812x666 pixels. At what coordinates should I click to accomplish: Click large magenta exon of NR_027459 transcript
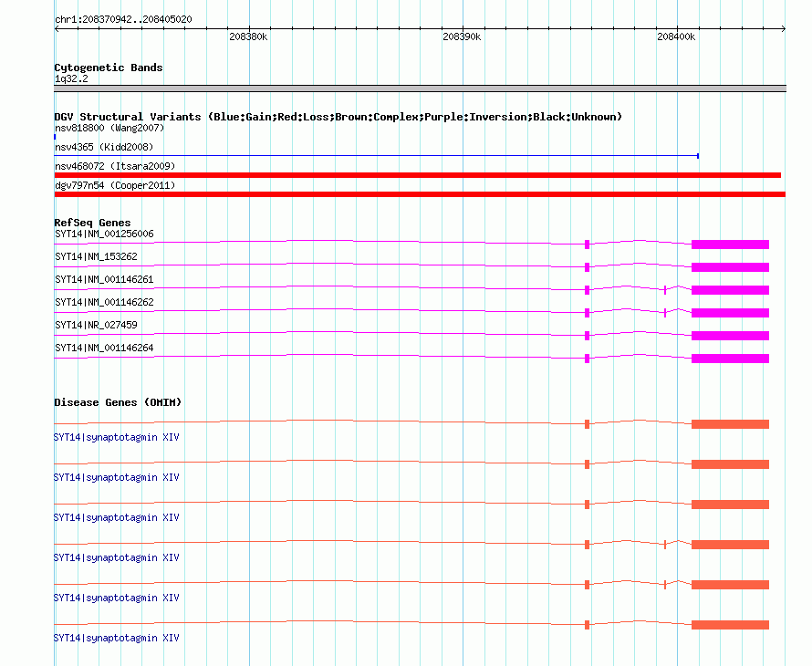click(730, 336)
